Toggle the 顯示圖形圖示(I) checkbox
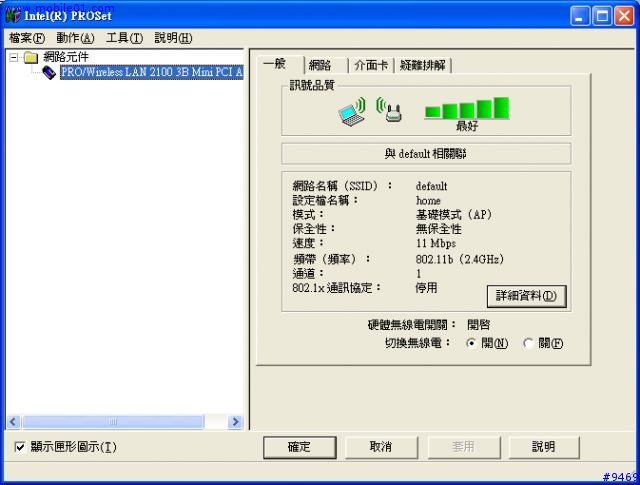Viewport: 640px width, 485px height. pos(20,447)
